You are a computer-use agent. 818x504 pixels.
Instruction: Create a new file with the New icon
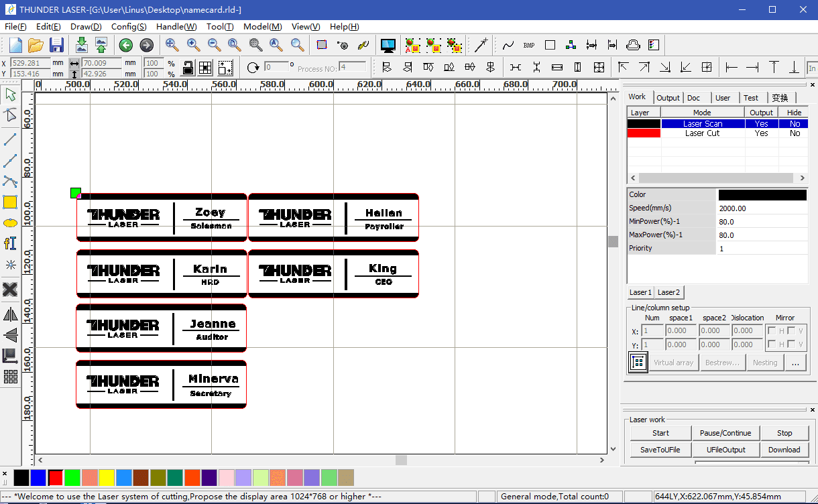15,45
